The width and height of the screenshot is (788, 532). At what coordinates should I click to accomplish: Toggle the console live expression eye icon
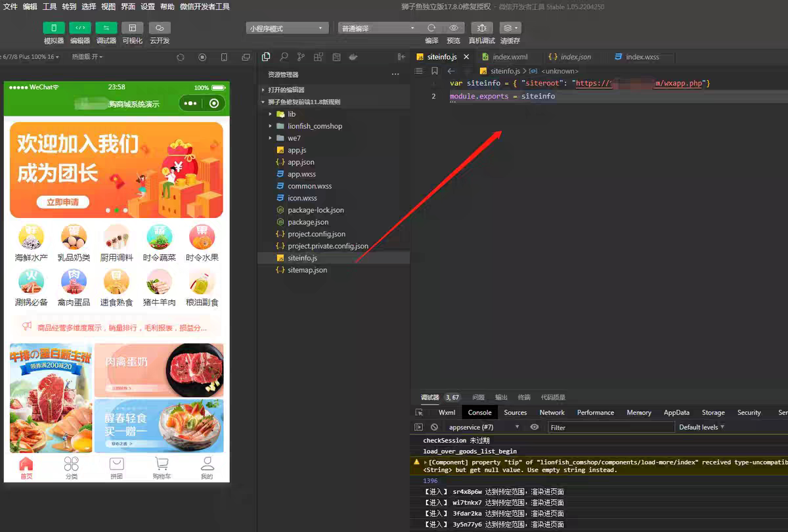point(535,427)
